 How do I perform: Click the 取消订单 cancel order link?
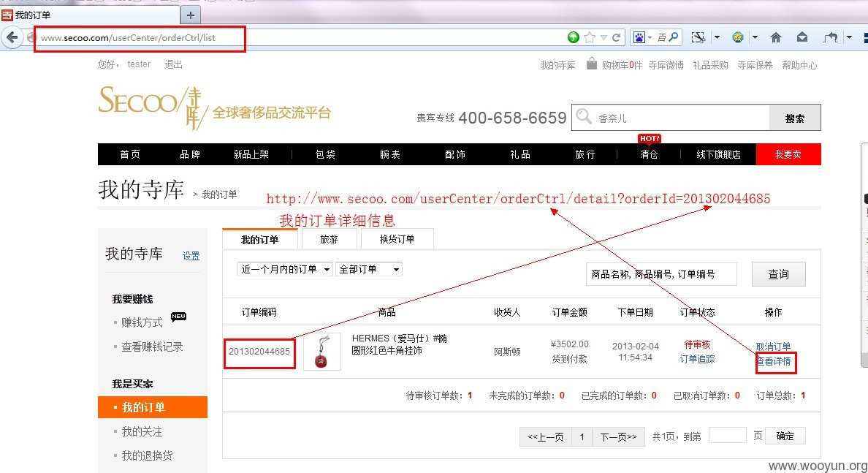(773, 347)
